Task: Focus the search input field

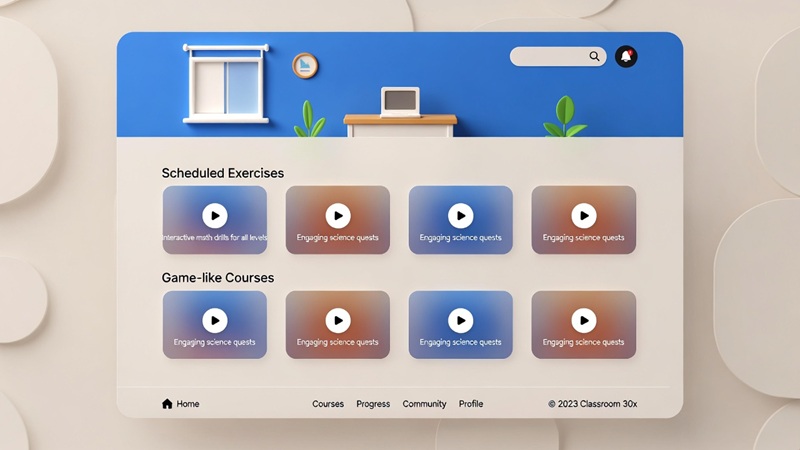Action: [548, 57]
